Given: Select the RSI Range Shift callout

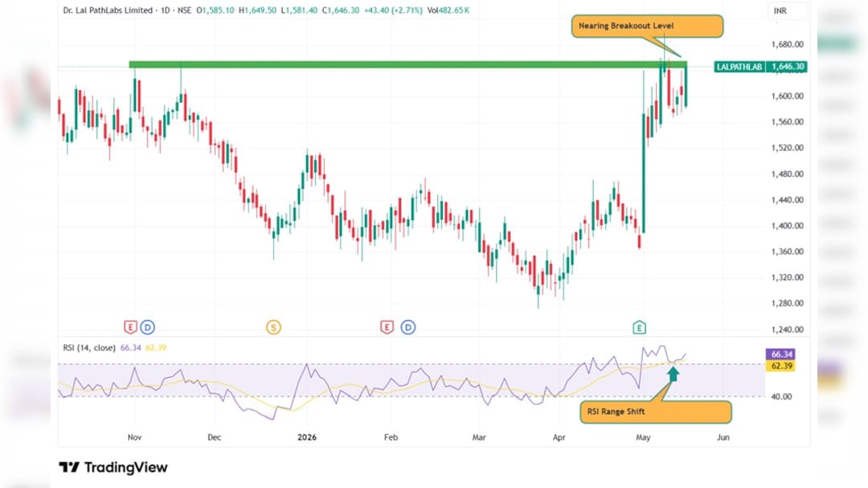Looking at the screenshot, I should tap(656, 412).
